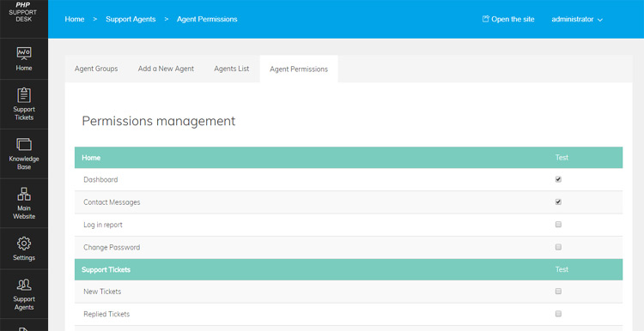Viewport: 644px width, 331px height.
Task: Enable the Log in report checkbox
Action: coord(558,225)
